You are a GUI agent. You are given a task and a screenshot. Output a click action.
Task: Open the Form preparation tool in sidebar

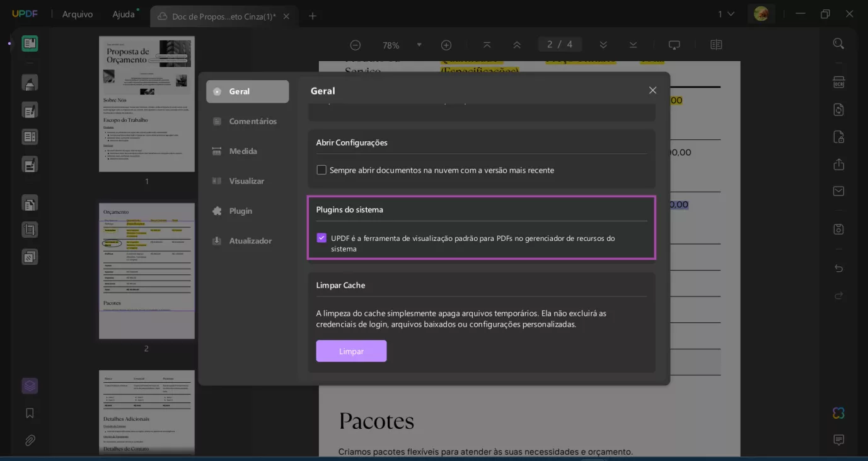click(x=30, y=137)
